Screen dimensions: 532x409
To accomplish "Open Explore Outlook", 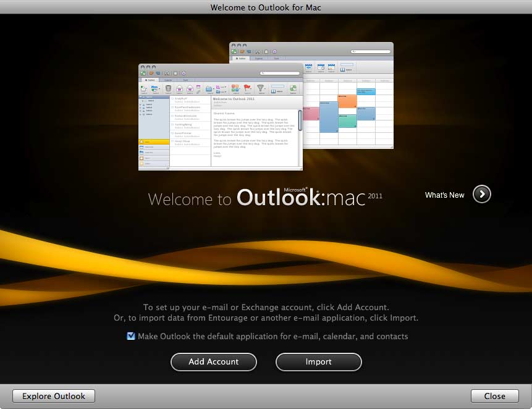I will point(54,396).
